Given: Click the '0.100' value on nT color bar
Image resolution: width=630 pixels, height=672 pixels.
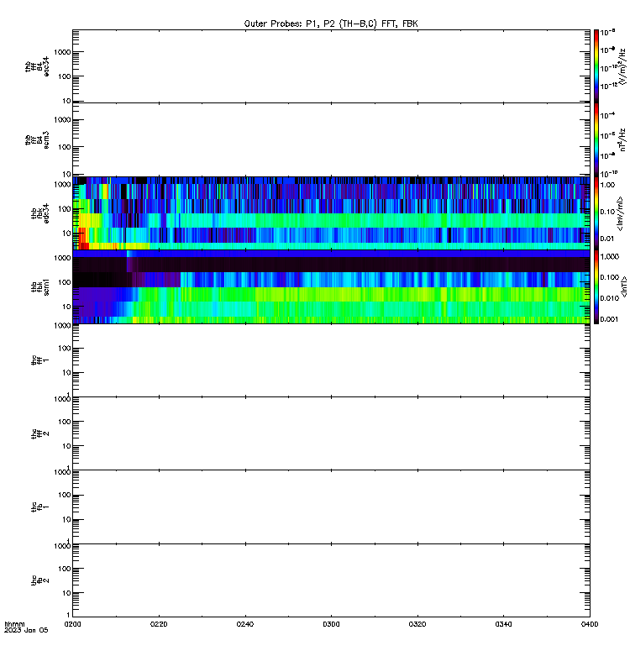Looking at the screenshot, I should click(x=610, y=277).
